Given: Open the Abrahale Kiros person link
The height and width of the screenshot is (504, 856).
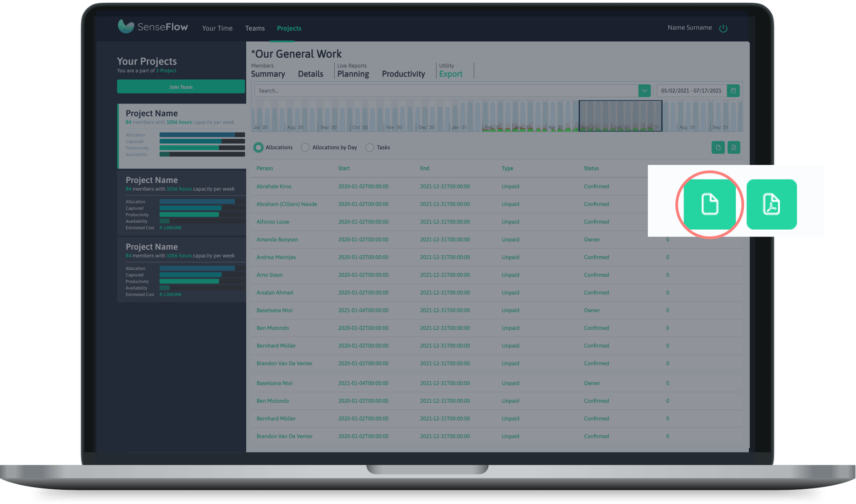Looking at the screenshot, I should tap(274, 186).
